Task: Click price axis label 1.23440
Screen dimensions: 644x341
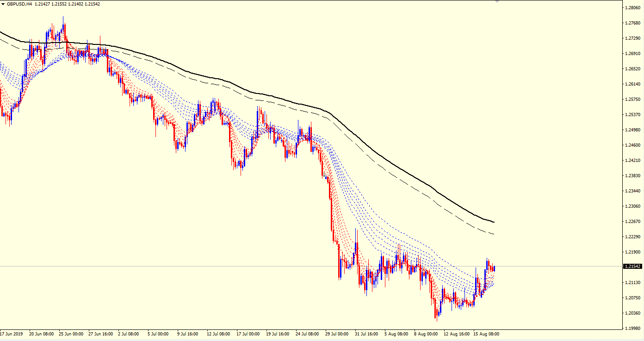Action: click(632, 191)
